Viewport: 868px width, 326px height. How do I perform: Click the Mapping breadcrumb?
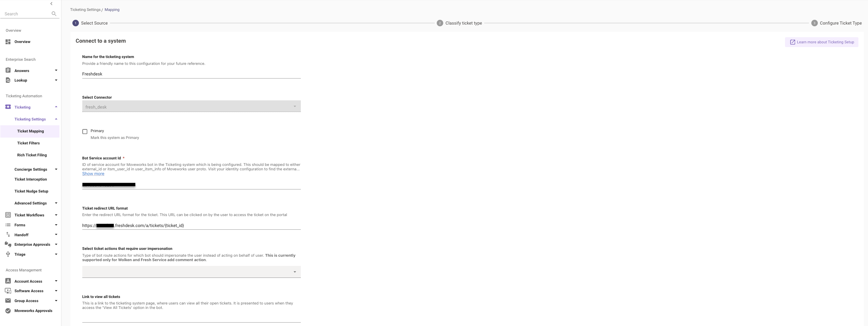[112, 10]
